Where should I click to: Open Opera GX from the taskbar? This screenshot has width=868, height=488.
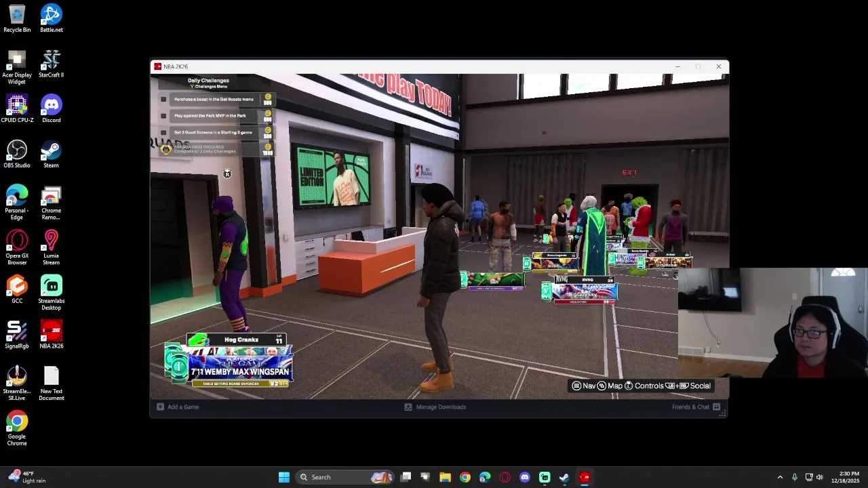point(505,477)
